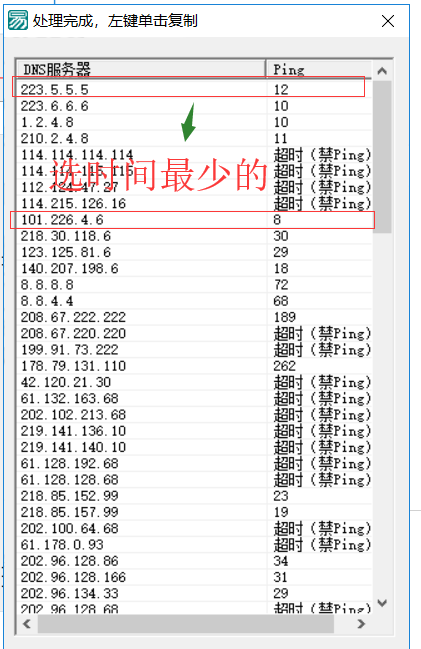Click the ping value 262
The image size is (421, 649).
pos(284,366)
